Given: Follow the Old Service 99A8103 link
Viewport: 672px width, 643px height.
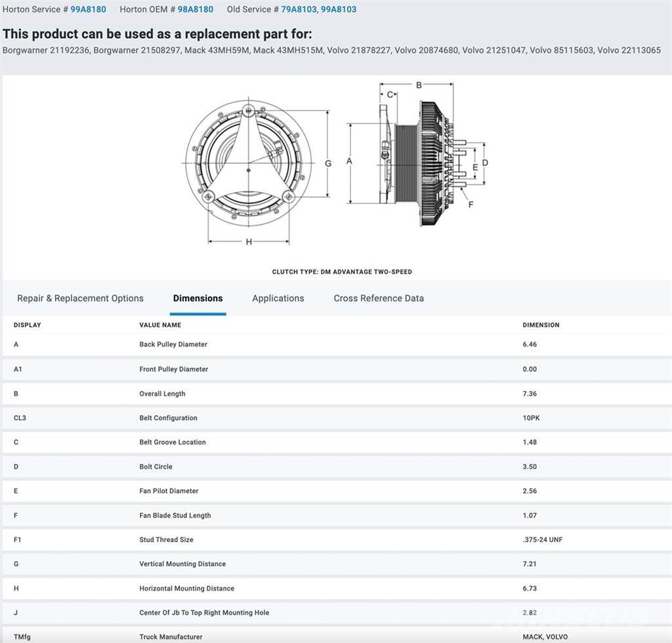Looking at the screenshot, I should 339,9.
